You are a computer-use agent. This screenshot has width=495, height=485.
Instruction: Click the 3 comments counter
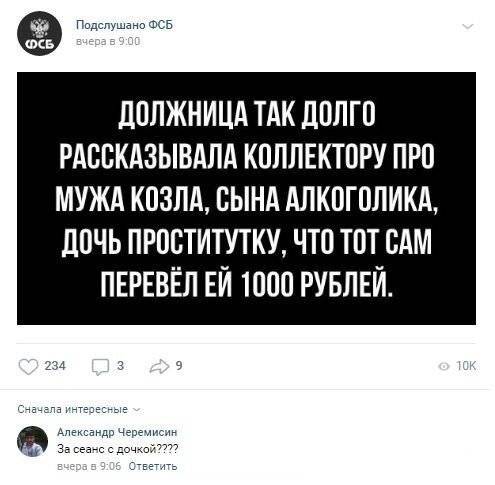click(x=120, y=366)
